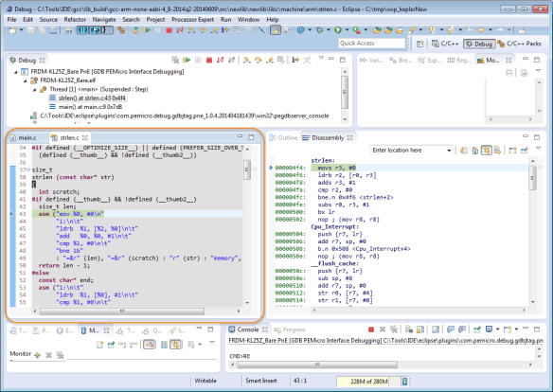Click Suspend icon in the main toolbar
The image size is (553, 392).
[x=157, y=30]
